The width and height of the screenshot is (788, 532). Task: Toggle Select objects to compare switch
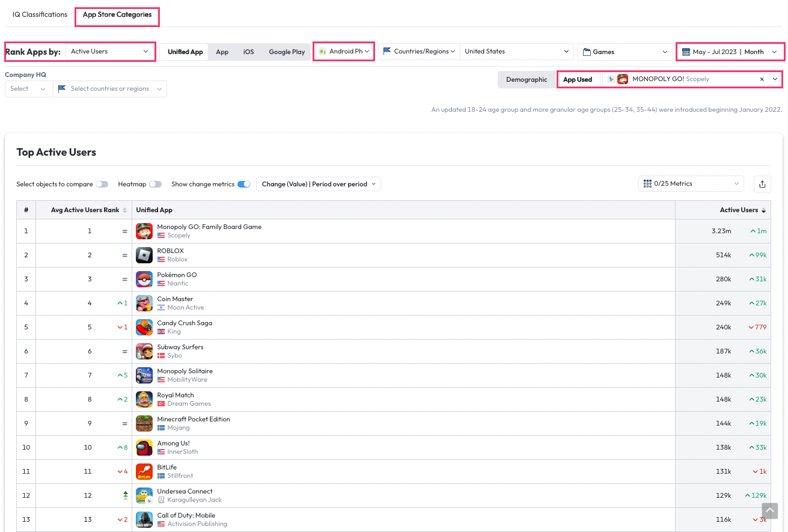click(102, 184)
